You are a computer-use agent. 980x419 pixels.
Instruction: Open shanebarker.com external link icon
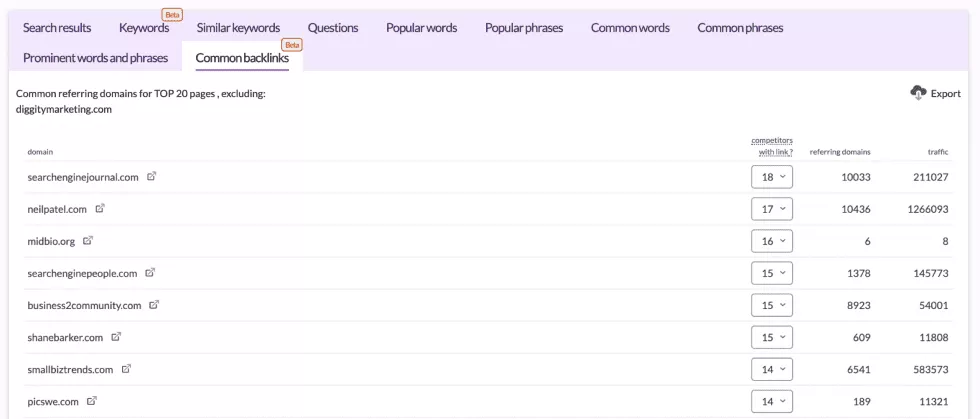pyautogui.click(x=116, y=337)
